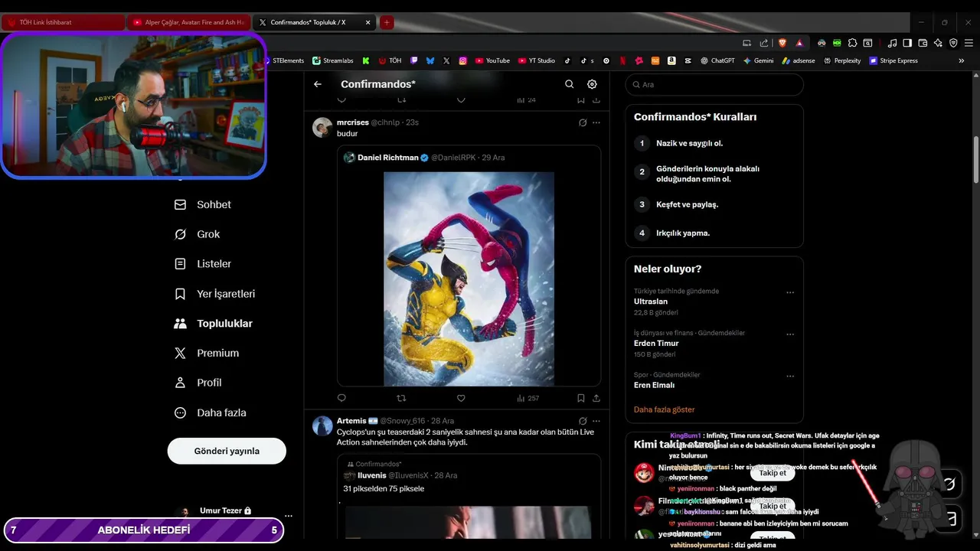Open the Perplexity bookmark
The image size is (980, 551).
842,60
